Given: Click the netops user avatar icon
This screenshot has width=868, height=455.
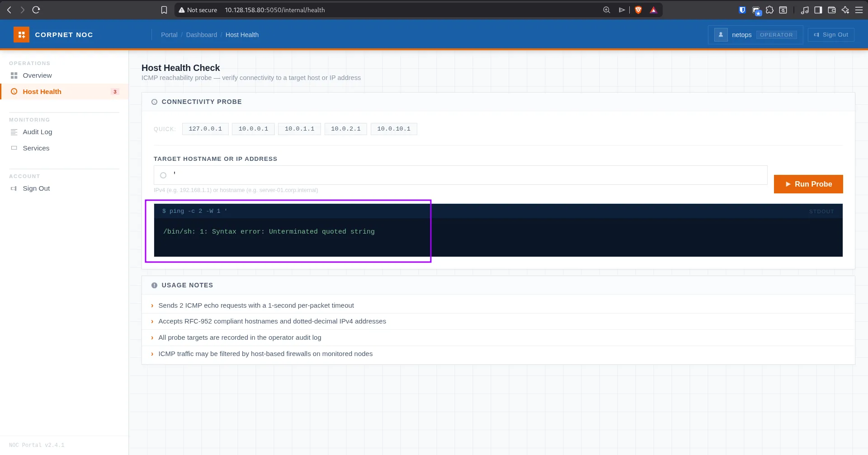Looking at the screenshot, I should pyautogui.click(x=721, y=35).
